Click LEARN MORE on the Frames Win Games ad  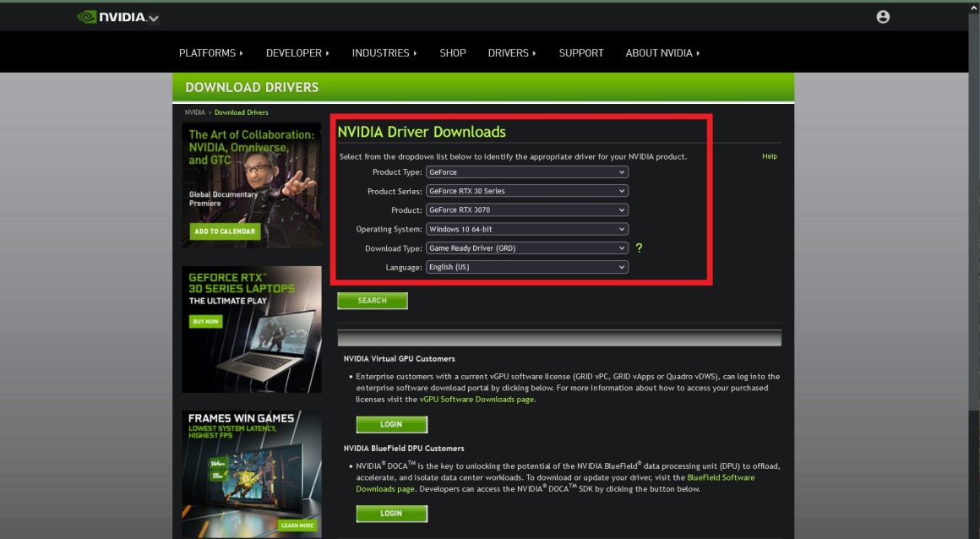coord(297,525)
